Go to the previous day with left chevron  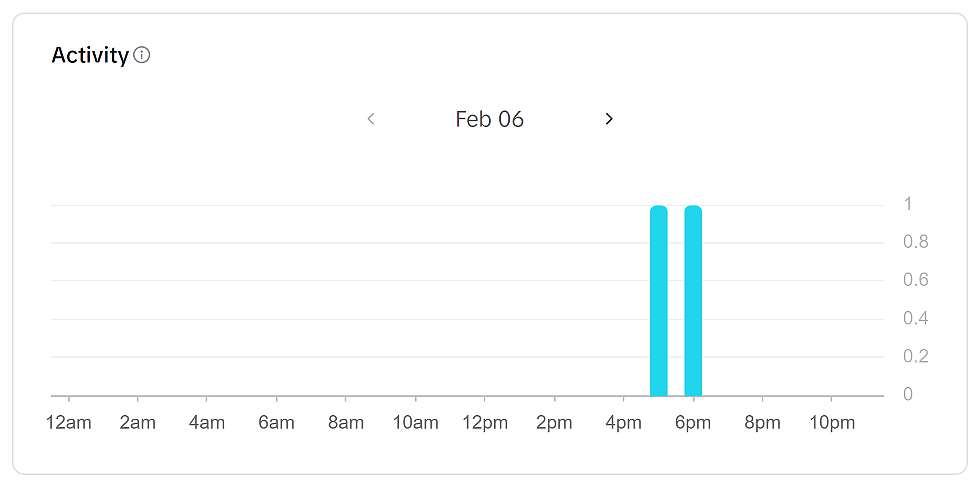371,119
